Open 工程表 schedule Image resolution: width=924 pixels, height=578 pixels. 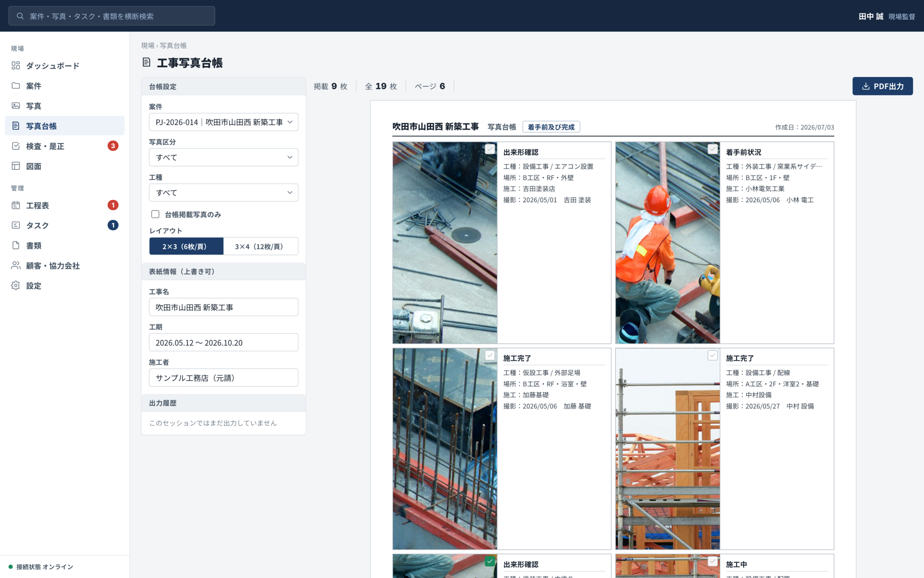pos(65,205)
